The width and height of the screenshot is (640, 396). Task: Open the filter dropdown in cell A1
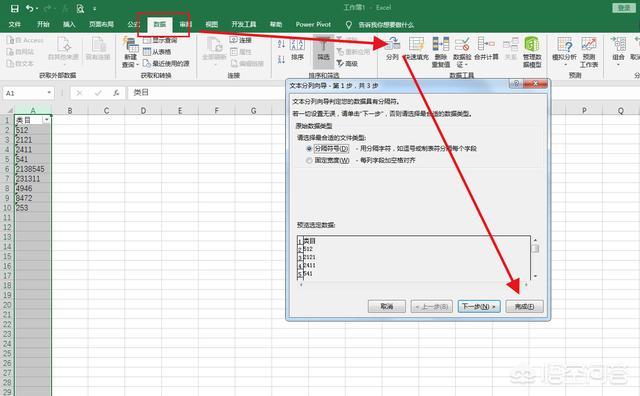pyautogui.click(x=47, y=120)
